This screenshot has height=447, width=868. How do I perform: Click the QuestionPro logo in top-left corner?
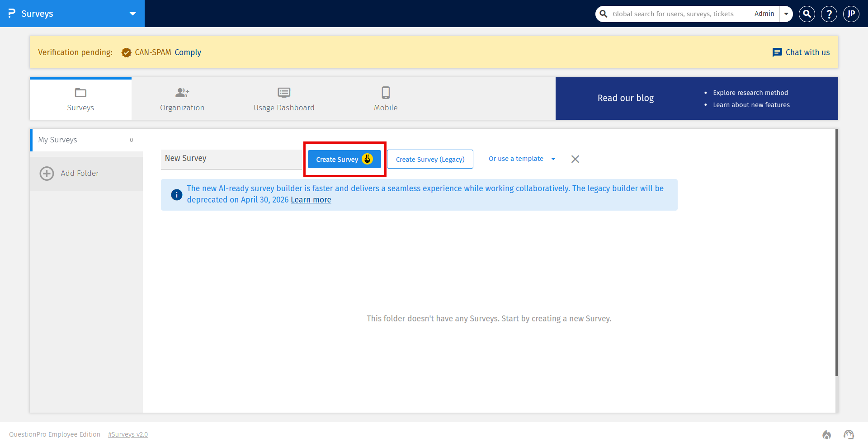coord(12,14)
